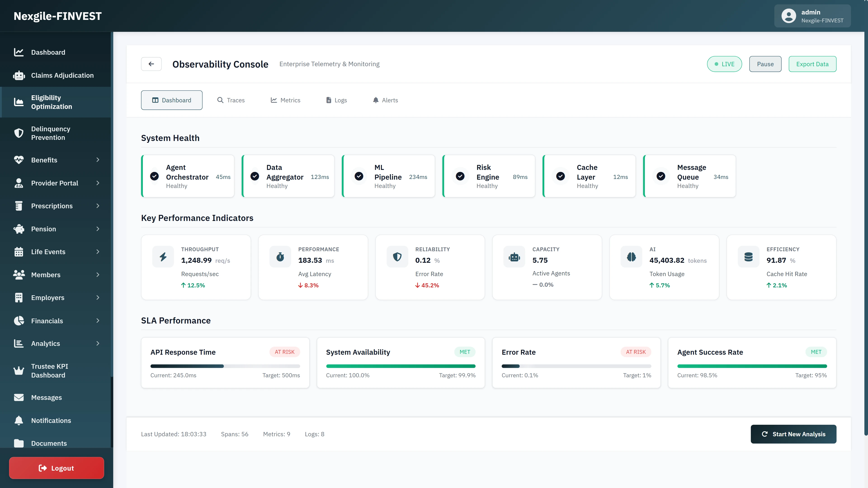Pause the live telemetry feed
This screenshot has height=488, width=868.
click(765, 64)
